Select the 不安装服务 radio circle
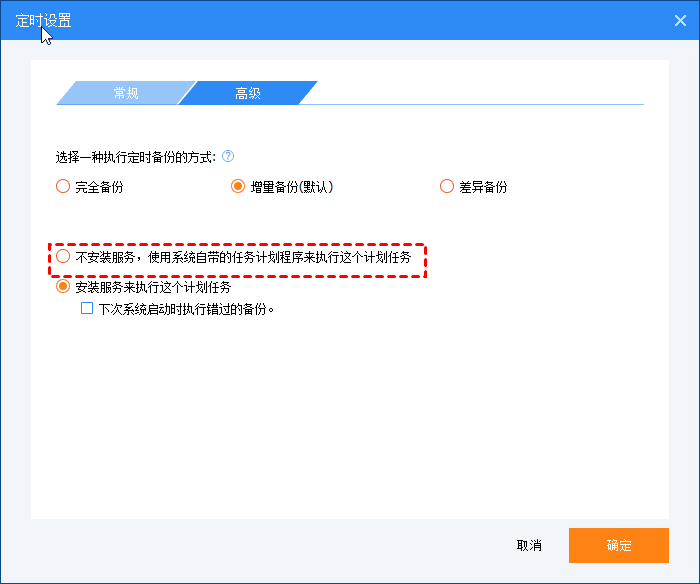700x584 pixels. 63,257
